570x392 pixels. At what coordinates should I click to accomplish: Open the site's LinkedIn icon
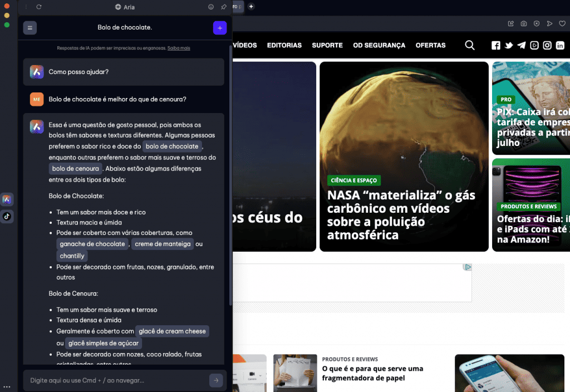(560, 45)
